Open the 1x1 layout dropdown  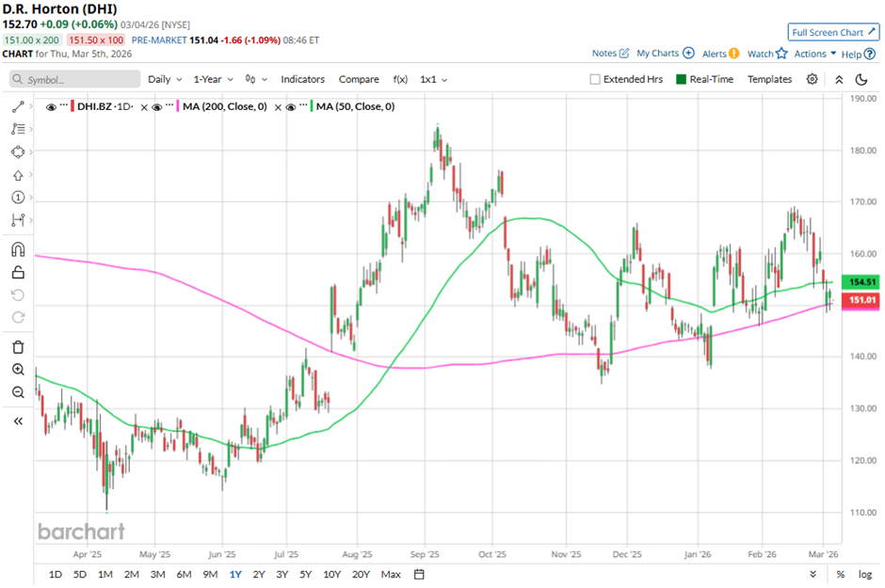[x=433, y=79]
